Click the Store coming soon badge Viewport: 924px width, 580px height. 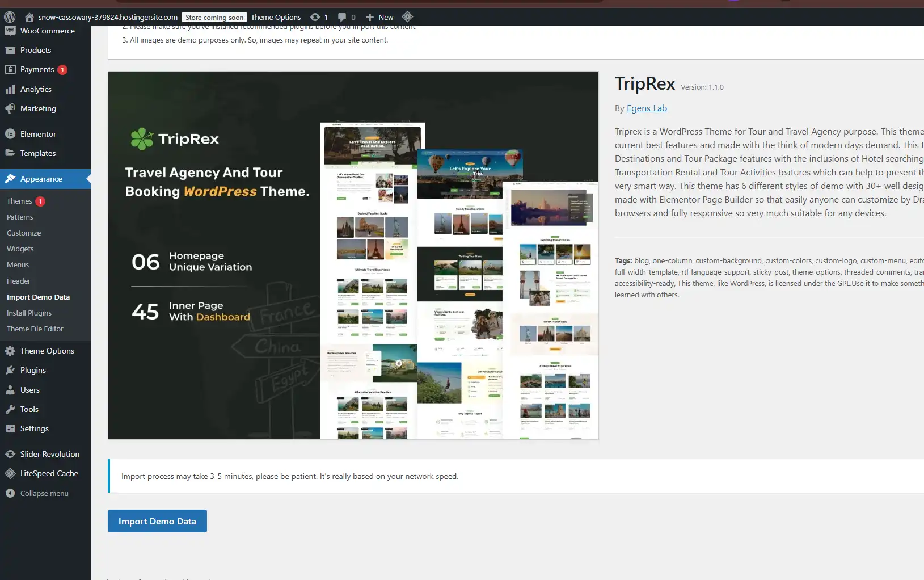pos(214,18)
